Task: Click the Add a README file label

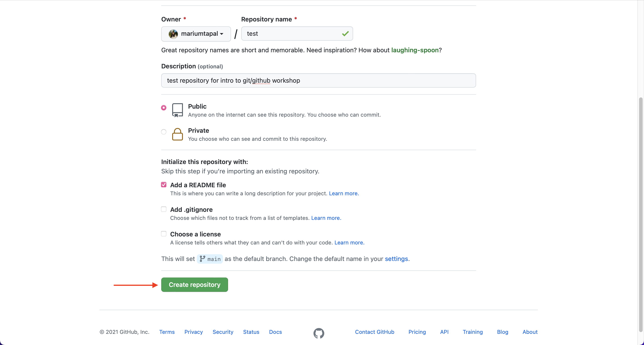Action: click(x=198, y=185)
